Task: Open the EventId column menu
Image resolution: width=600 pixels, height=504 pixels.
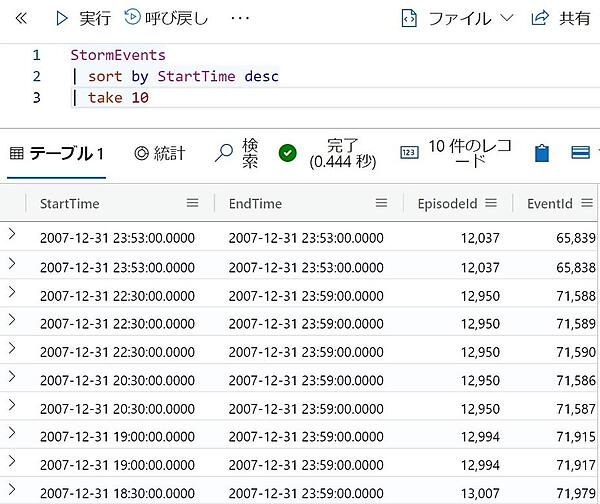Action: (587, 203)
